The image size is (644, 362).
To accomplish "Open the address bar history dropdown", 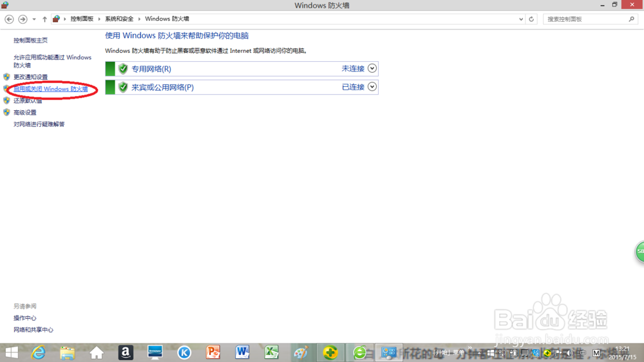I will point(521,19).
